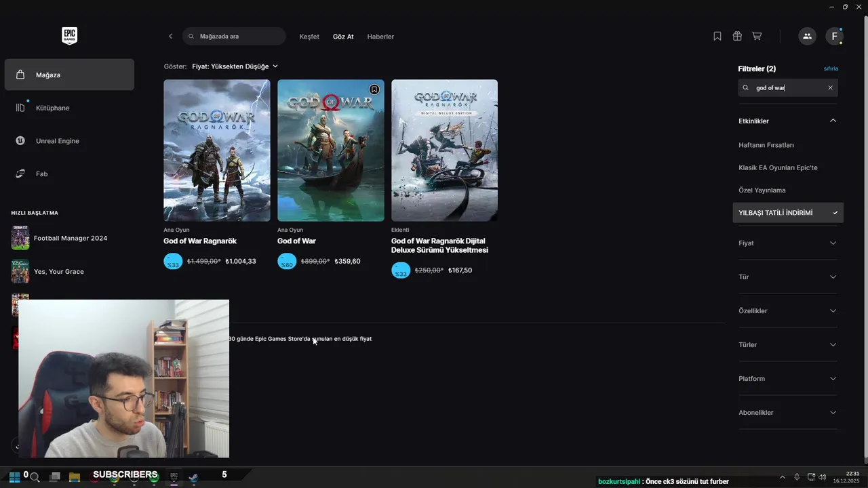Viewport: 868px width, 488px height.
Task: Launch Yes, Your Grace icon
Action: point(20,271)
